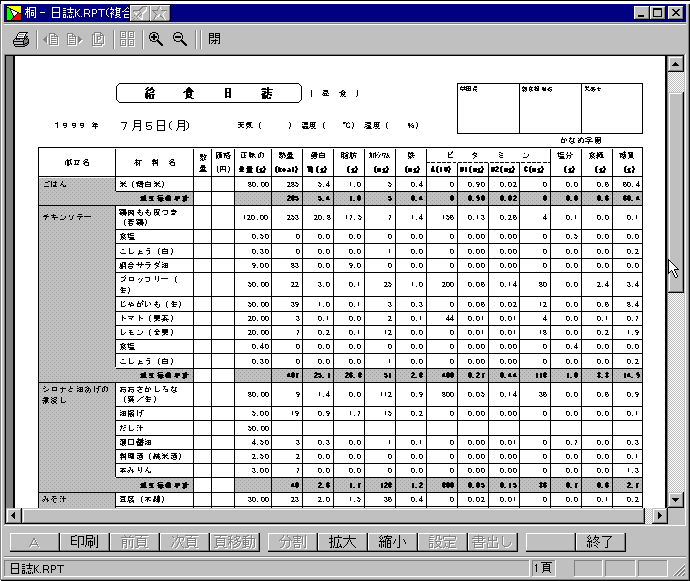Click the horizontal scrollbar left arrow
This screenshot has width=690, height=581.
(x=14, y=516)
